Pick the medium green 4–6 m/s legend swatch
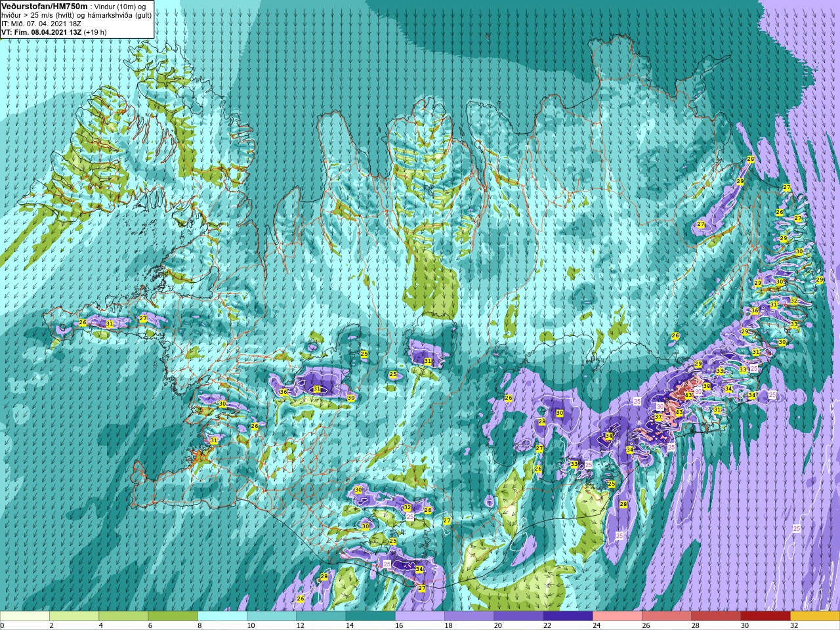Screen dimensions: 840x630 (x=123, y=616)
